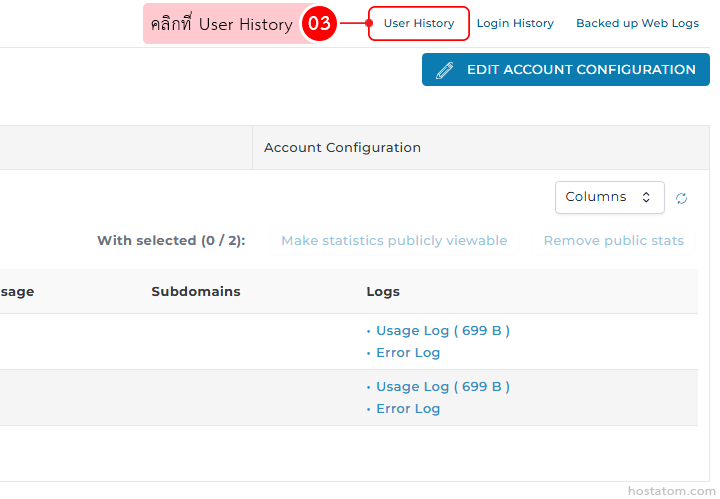720x499 pixels.
Task: Click the Logs column header
Action: pyautogui.click(x=383, y=292)
